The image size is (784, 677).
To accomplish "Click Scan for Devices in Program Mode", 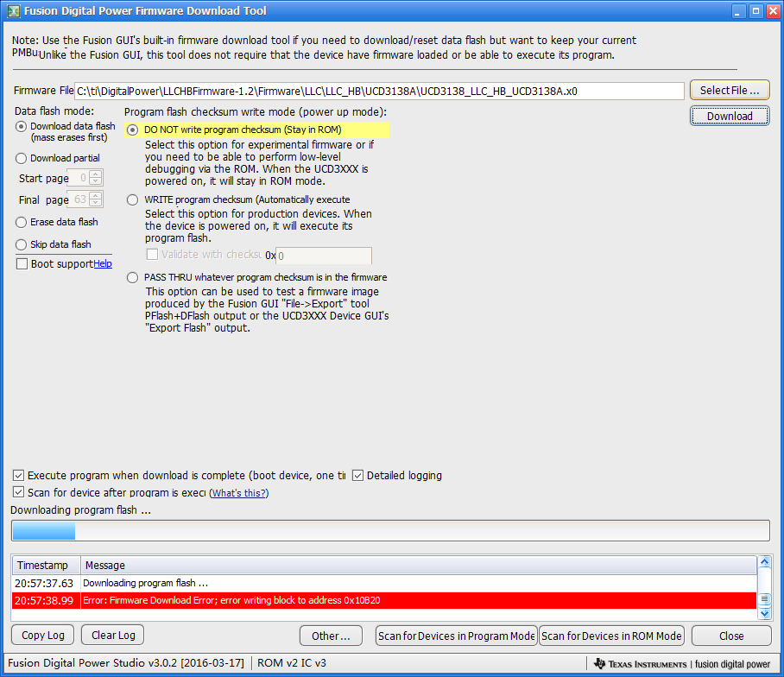I will [x=457, y=636].
